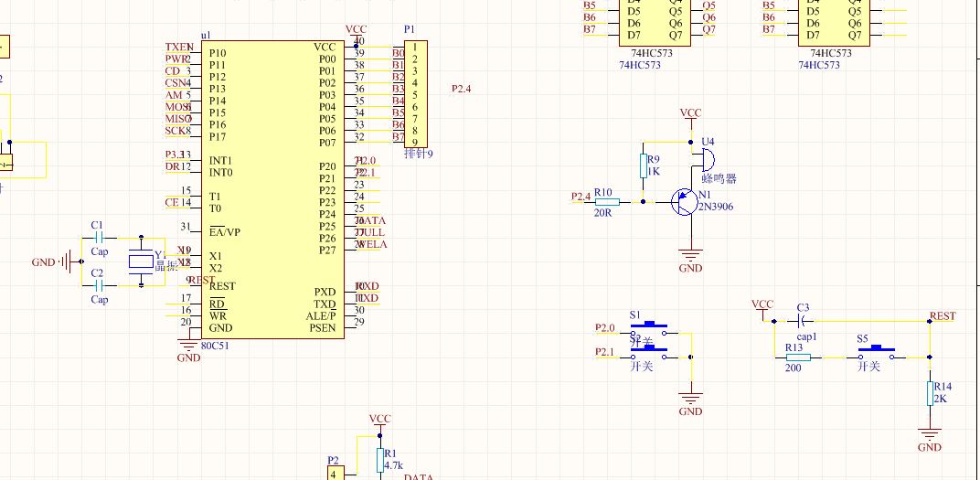Viewport: 980px width, 480px height.
Task: Click the ALE/P pin name
Action: 321,316
